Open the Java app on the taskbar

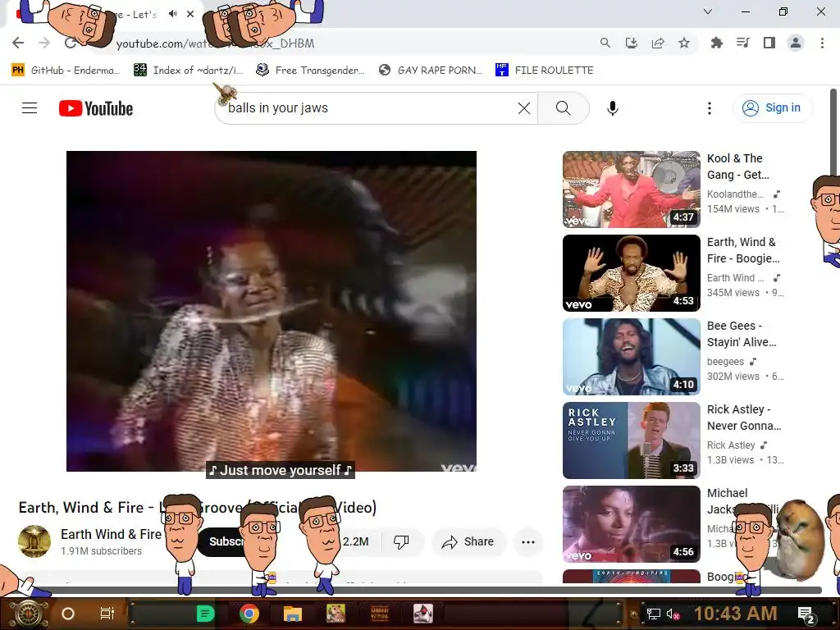click(423, 614)
